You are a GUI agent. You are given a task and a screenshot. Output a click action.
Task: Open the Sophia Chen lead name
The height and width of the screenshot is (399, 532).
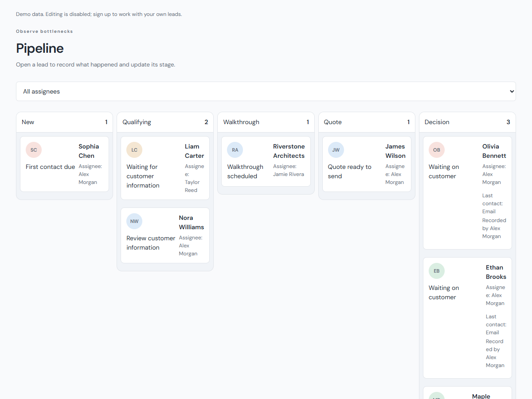pos(89,151)
